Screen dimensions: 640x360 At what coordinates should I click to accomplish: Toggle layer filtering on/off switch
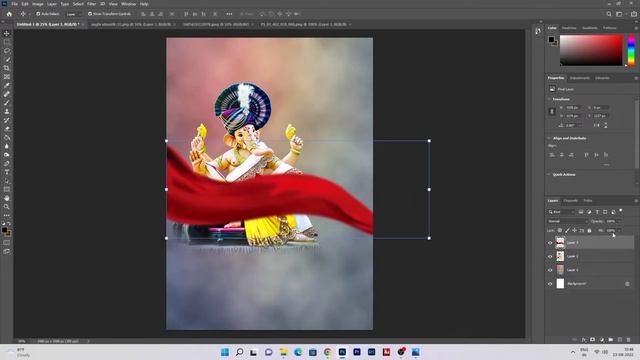621,211
